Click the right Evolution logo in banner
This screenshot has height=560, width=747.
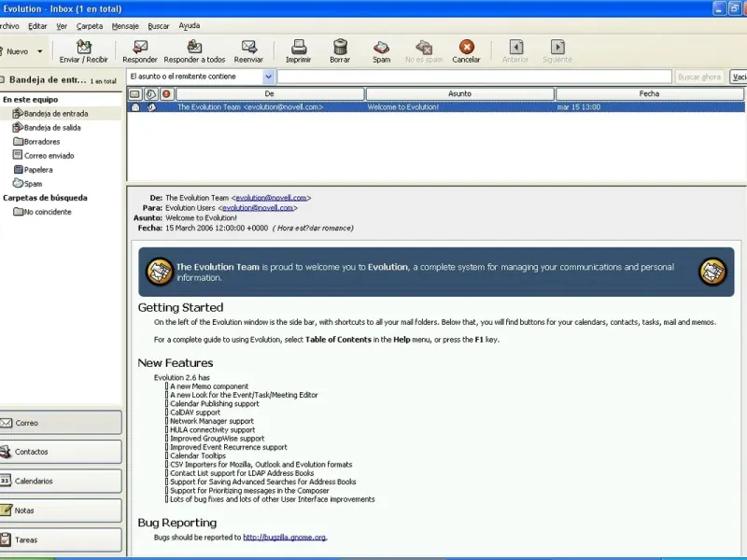[712, 272]
